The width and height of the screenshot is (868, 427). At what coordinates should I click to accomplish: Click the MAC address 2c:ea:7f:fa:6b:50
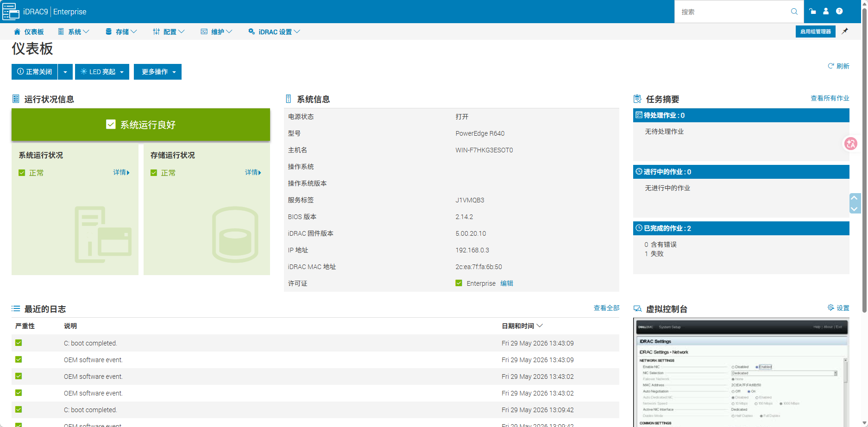point(478,267)
